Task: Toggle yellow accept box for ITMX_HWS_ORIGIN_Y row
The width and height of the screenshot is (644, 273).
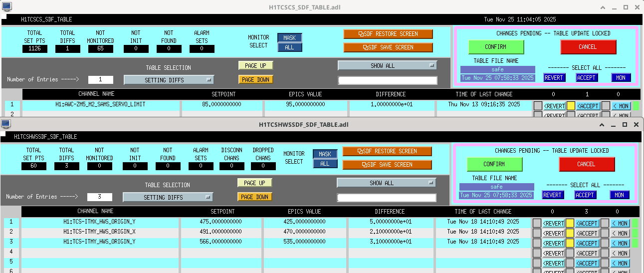Action: click(x=571, y=223)
